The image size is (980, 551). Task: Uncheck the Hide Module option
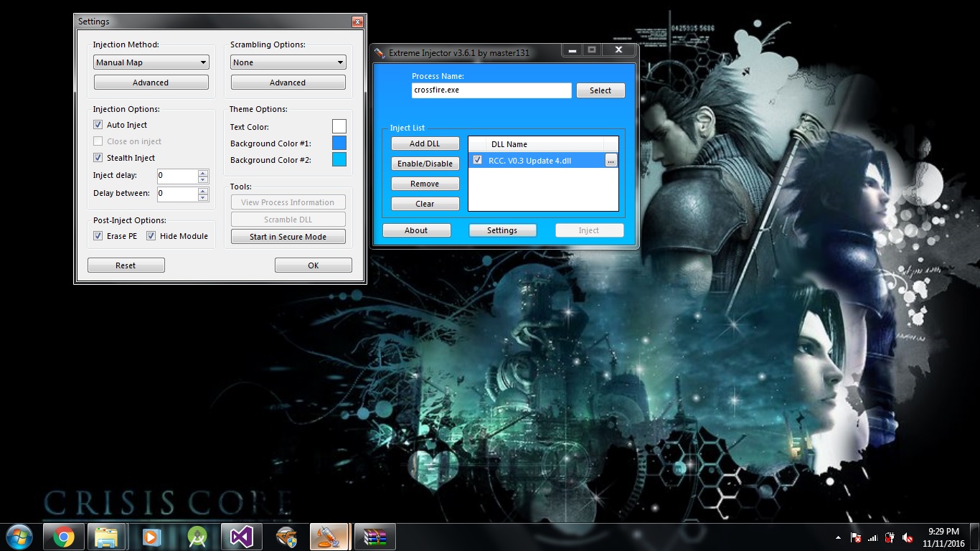[x=151, y=236]
